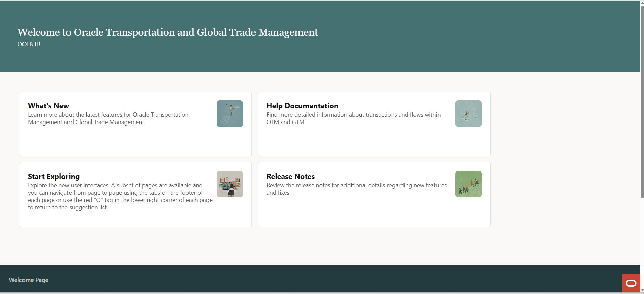The height and width of the screenshot is (294, 644).
Task: Open the What's New card thumbnail image
Action: (x=230, y=113)
